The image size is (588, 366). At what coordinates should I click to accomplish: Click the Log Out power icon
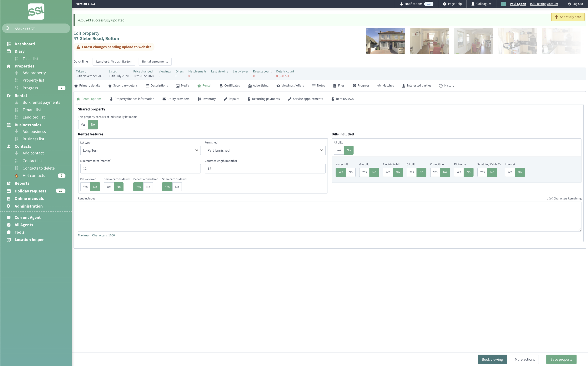569,4
